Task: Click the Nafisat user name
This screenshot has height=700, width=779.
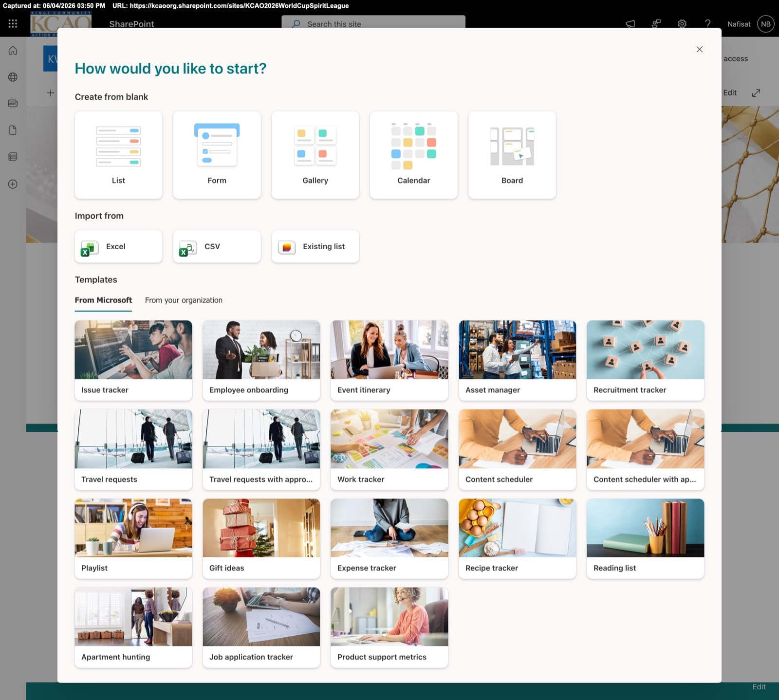Action: pos(739,24)
